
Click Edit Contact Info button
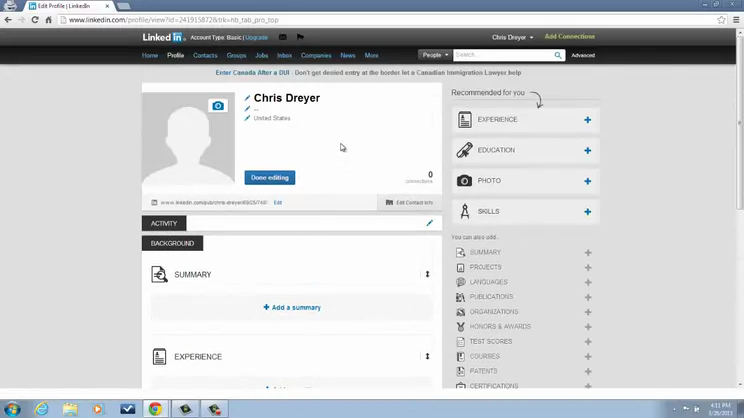coord(409,203)
